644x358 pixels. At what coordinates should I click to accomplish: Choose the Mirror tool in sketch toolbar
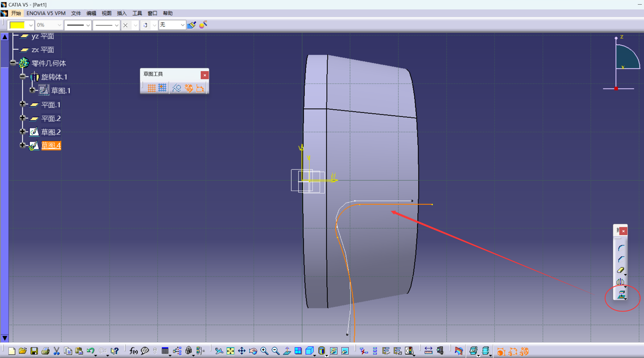pos(620,282)
